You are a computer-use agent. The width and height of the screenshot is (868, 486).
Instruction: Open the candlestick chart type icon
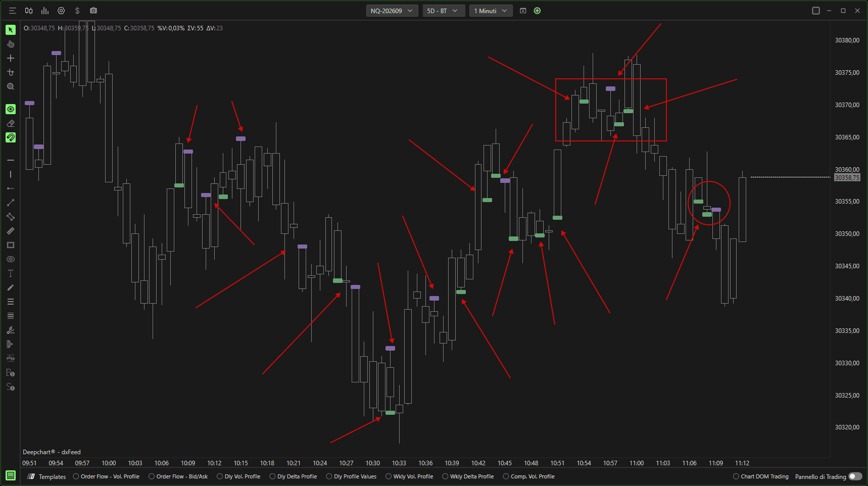pyautogui.click(x=29, y=11)
